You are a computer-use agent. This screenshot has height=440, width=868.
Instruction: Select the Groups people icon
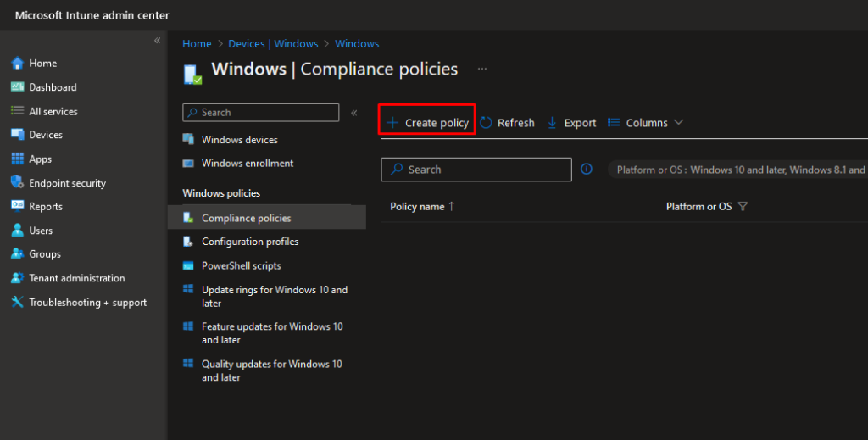[18, 254]
